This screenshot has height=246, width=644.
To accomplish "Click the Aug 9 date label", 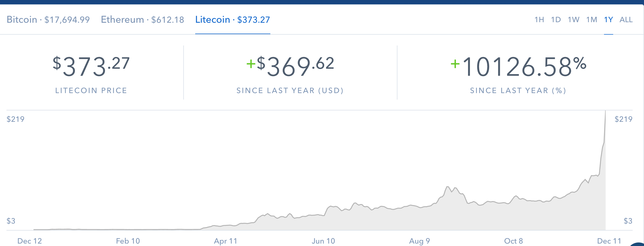I will [419, 241].
